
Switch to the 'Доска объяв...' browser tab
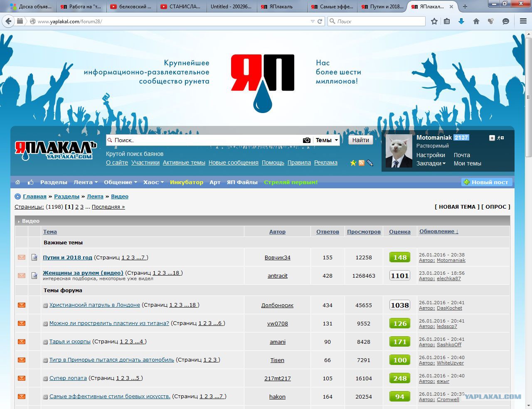[x=31, y=7]
